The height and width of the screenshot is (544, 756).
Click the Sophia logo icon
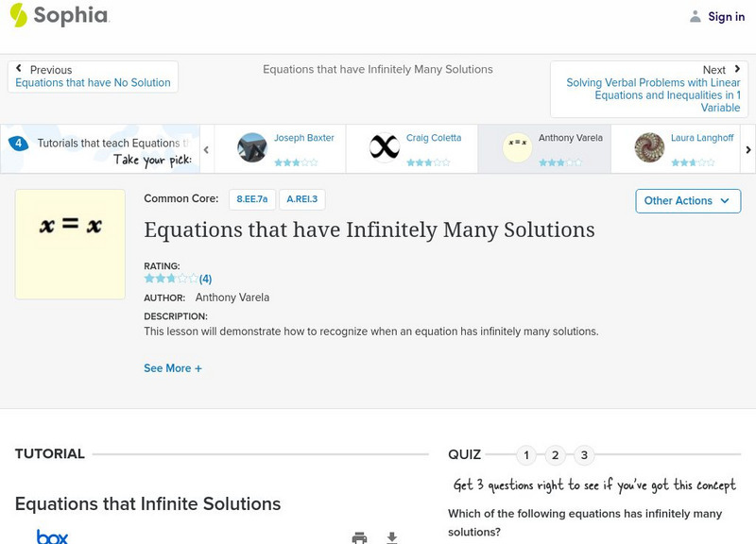point(19,15)
